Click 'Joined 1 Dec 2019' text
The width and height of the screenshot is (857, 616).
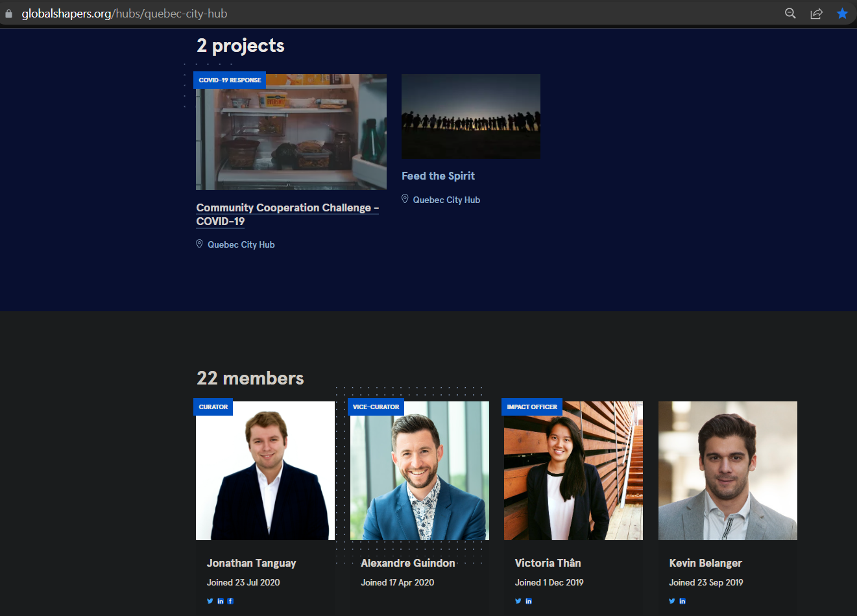pos(549,582)
